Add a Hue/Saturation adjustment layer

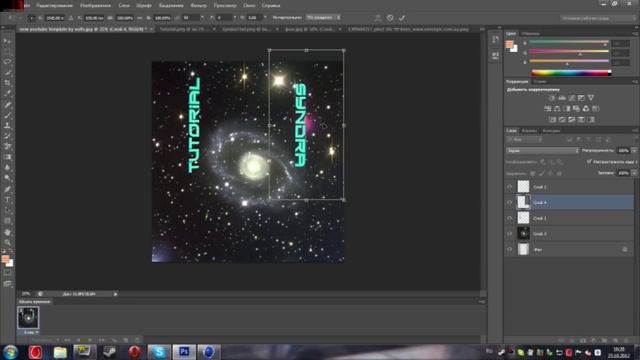coord(548,109)
